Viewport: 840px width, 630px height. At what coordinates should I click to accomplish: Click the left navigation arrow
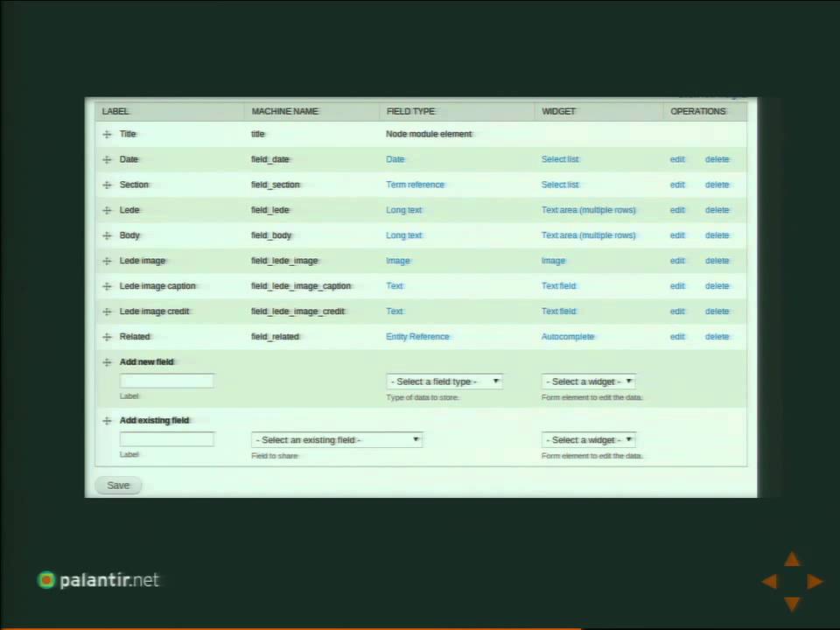tap(769, 581)
